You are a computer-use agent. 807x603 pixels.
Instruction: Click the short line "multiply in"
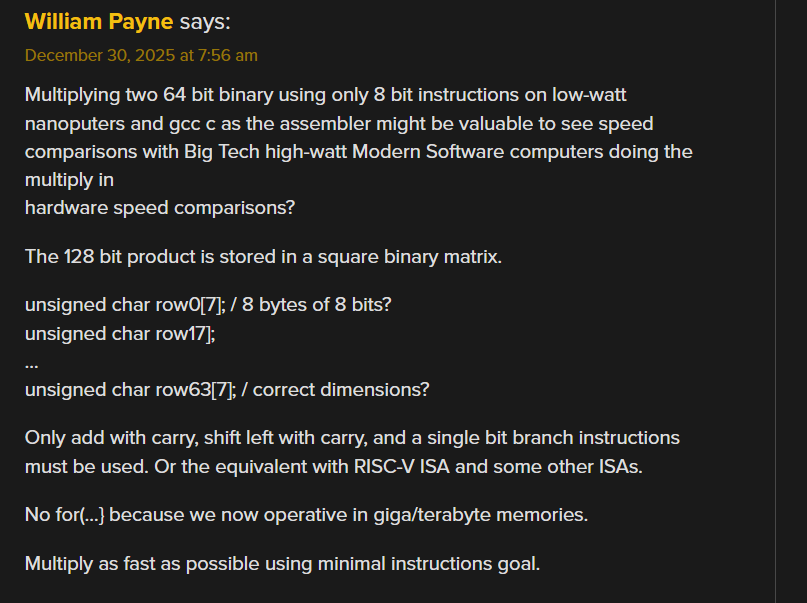(69, 180)
